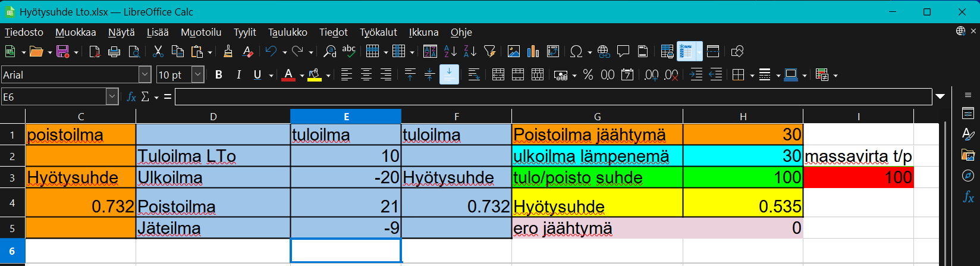
Task: Clear direct formatting
Action: click(248, 52)
